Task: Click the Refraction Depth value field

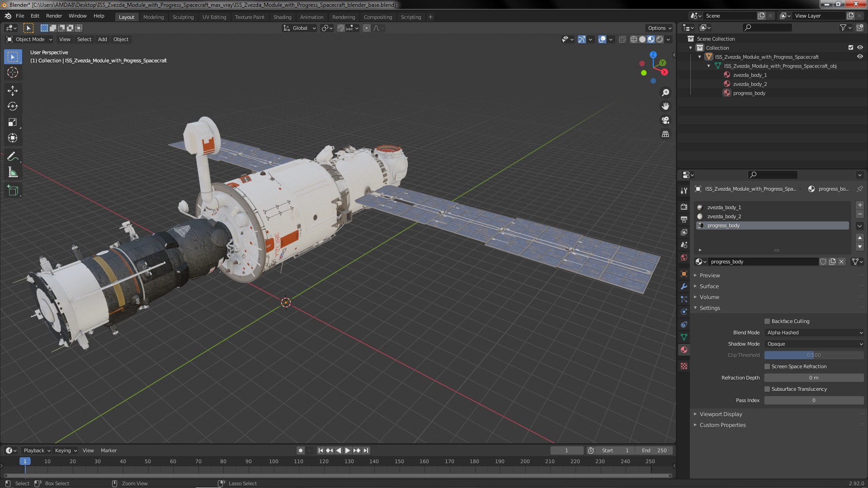Action: click(814, 378)
